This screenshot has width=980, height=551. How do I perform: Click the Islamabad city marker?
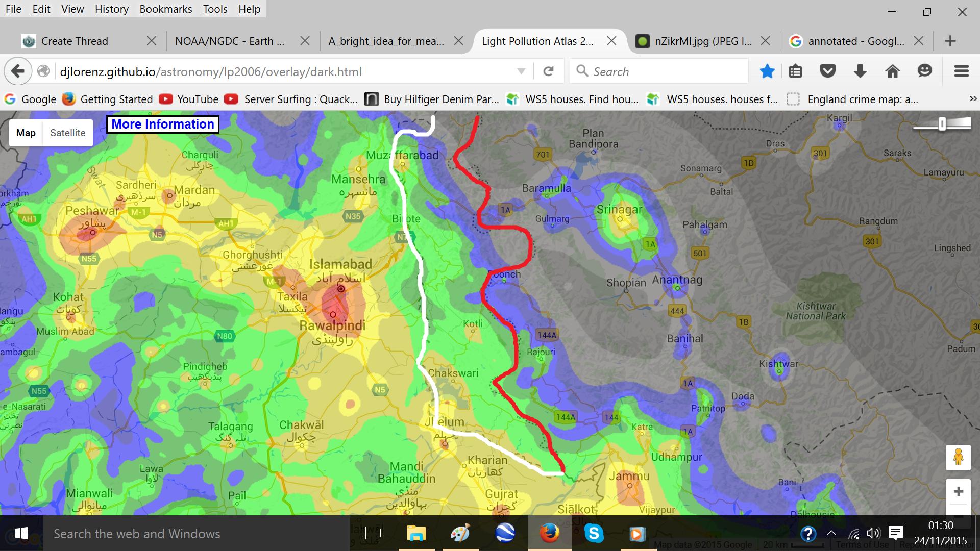[x=341, y=289]
